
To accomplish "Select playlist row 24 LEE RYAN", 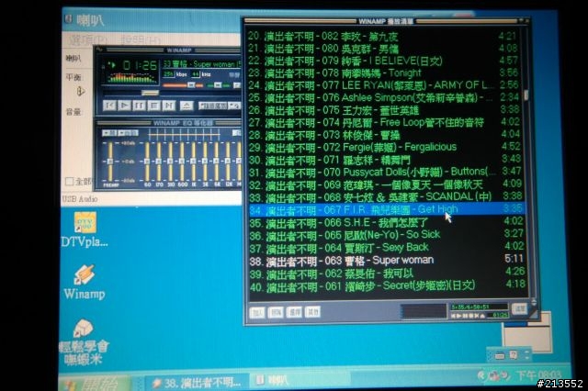I will [x=383, y=85].
